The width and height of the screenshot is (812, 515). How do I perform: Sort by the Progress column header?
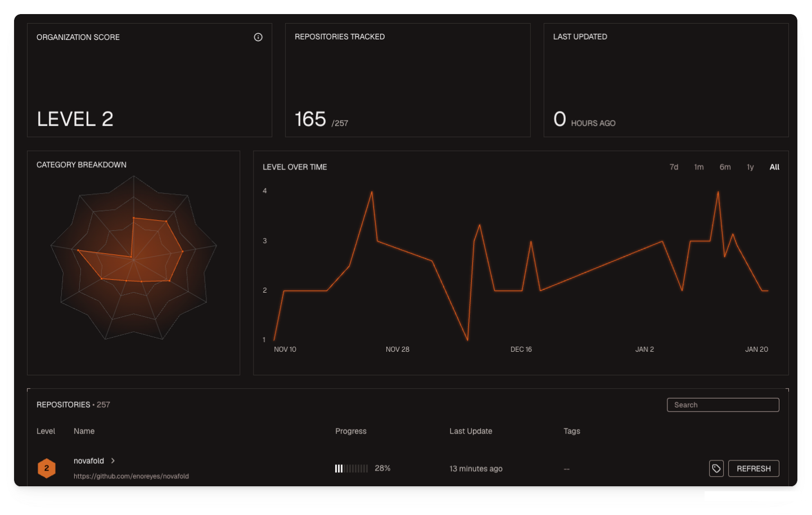pyautogui.click(x=350, y=431)
